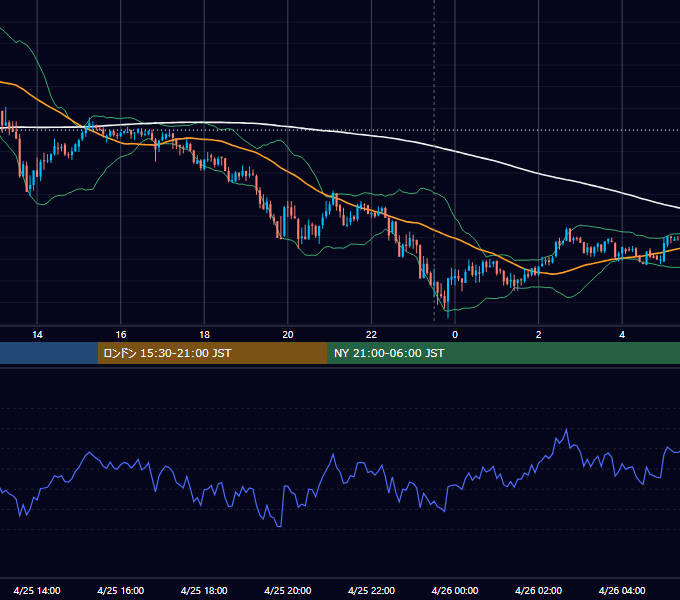Click the 4/25 16:00 date label

click(x=121, y=590)
